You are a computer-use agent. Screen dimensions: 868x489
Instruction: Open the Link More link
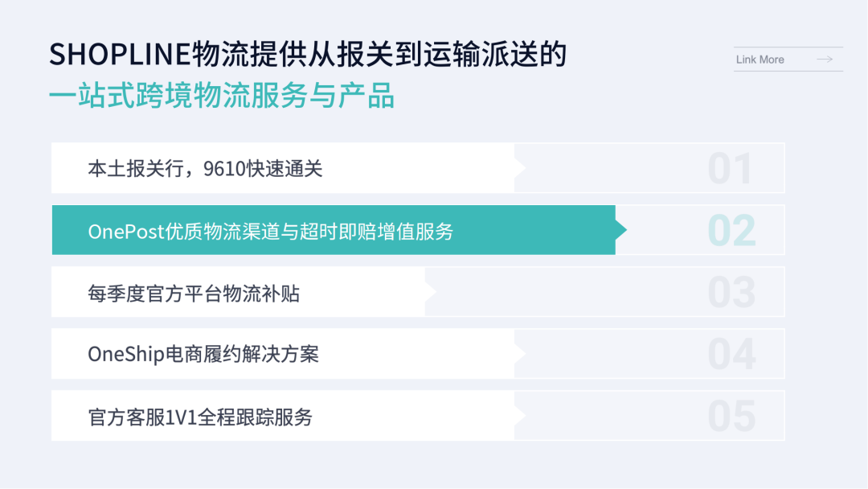pyautogui.click(x=760, y=60)
